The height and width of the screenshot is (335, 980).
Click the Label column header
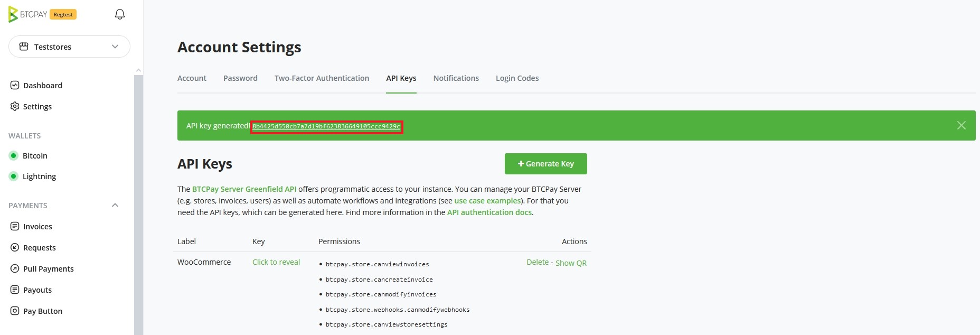click(x=186, y=241)
